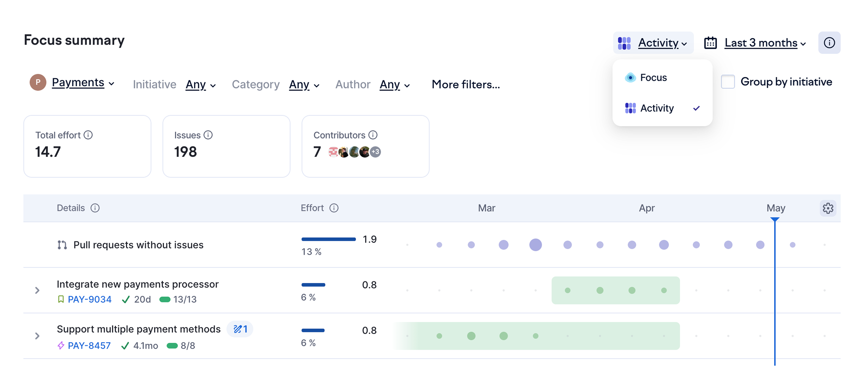This screenshot has width=868, height=390.
Task: Click the calendar icon beside Last 3 months
Action: [x=710, y=43]
